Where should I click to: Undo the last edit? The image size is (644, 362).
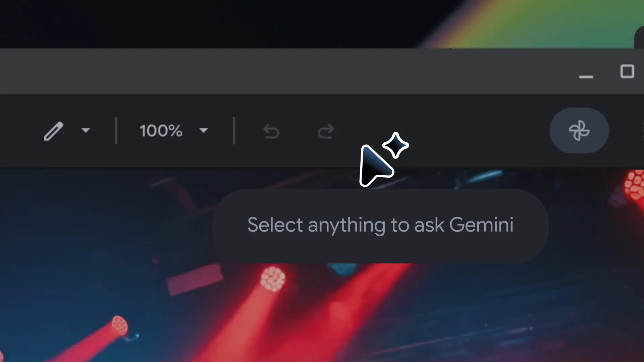(x=271, y=131)
